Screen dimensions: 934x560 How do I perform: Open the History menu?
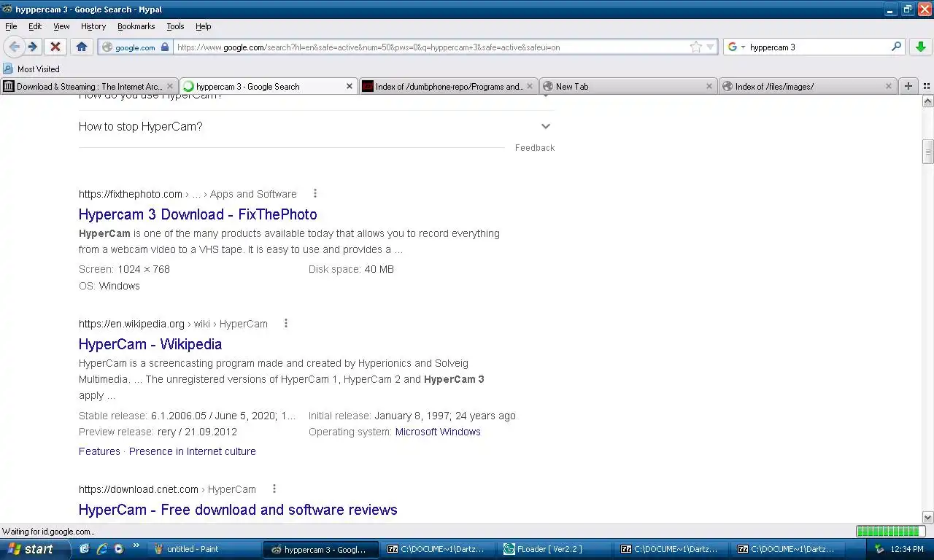[x=93, y=26]
